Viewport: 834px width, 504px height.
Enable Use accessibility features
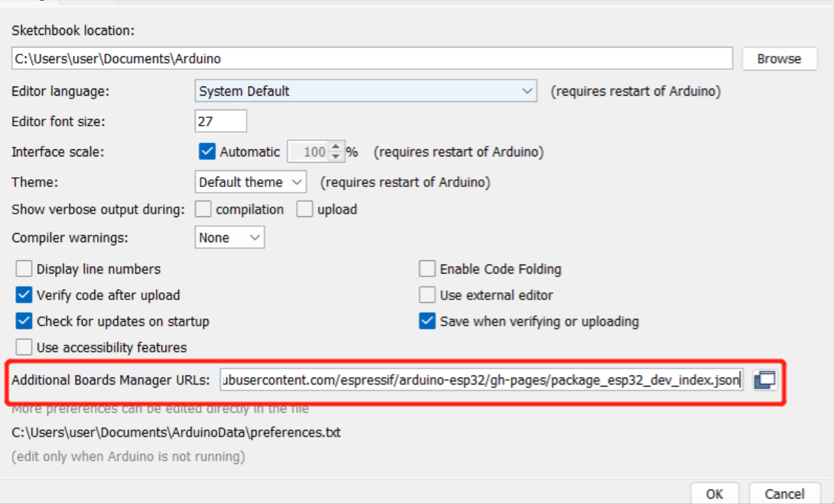click(x=24, y=347)
